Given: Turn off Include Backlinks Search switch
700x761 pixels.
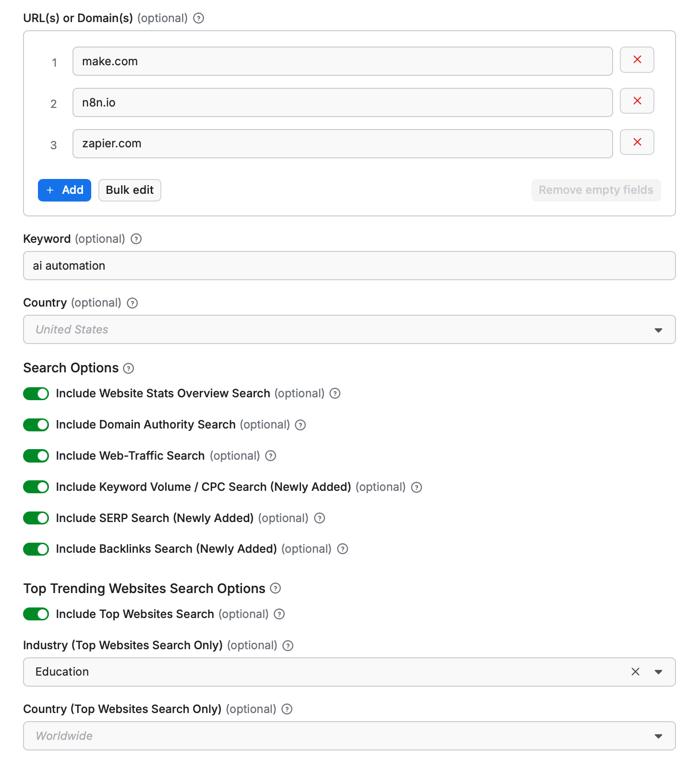Looking at the screenshot, I should pyautogui.click(x=36, y=549).
